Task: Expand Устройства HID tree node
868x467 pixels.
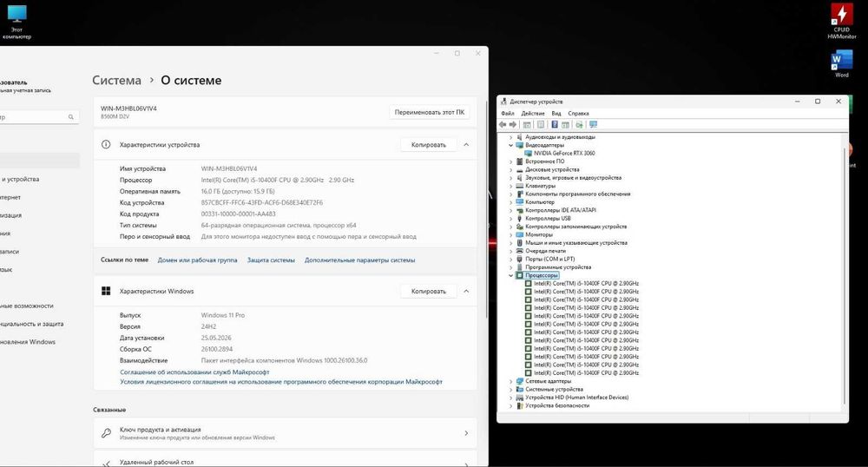Action: pyautogui.click(x=511, y=398)
